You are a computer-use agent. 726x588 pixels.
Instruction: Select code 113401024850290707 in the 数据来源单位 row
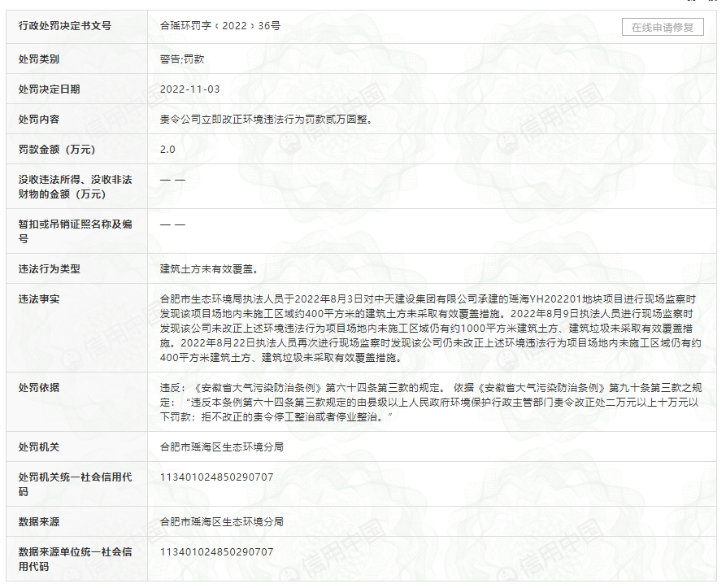(217, 552)
